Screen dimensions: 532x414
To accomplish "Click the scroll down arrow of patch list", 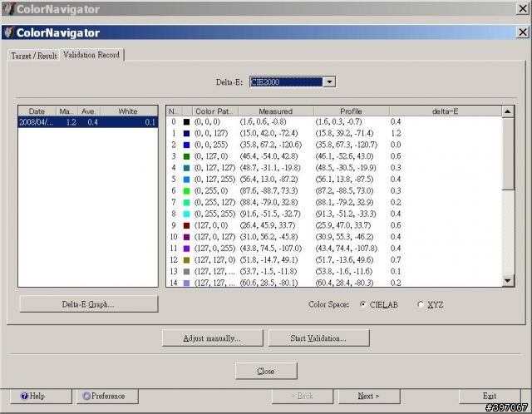I will (x=508, y=280).
